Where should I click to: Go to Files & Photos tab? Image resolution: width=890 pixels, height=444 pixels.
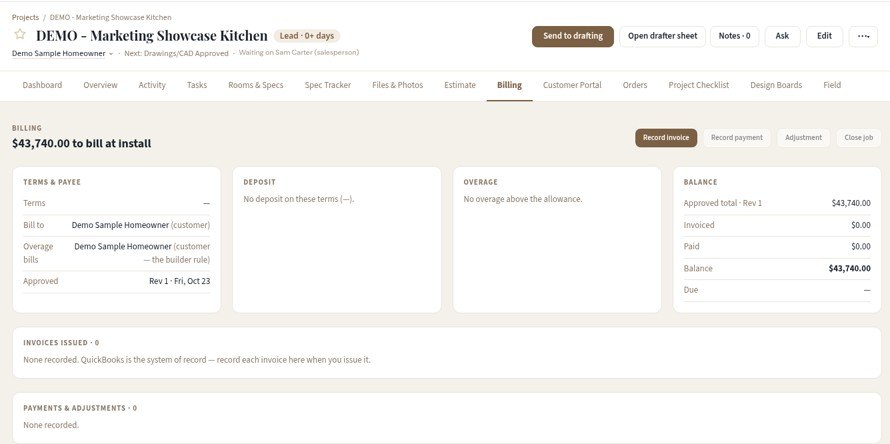click(x=398, y=85)
